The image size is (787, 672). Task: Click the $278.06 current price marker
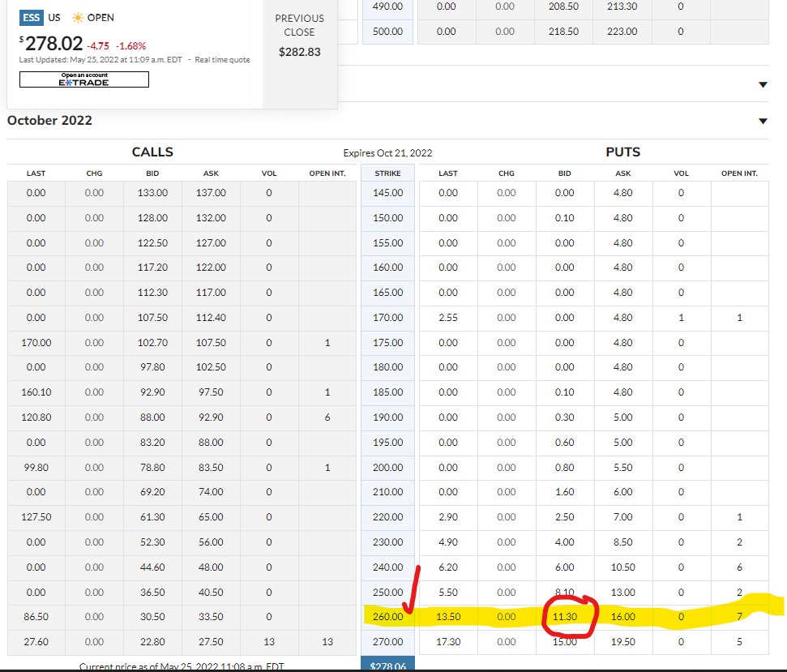387,666
